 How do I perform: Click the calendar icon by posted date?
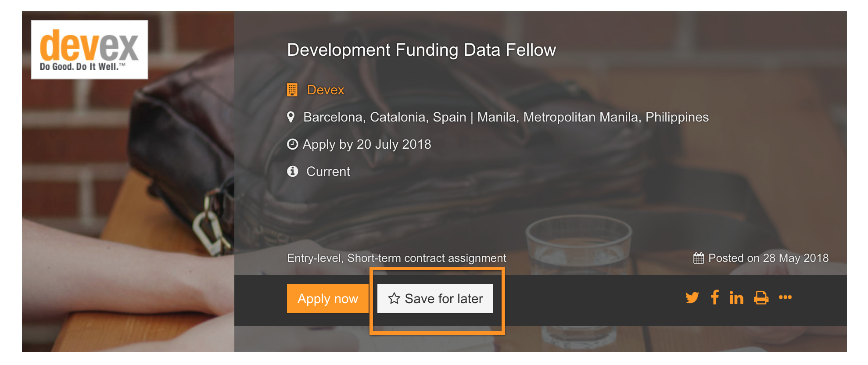click(699, 258)
